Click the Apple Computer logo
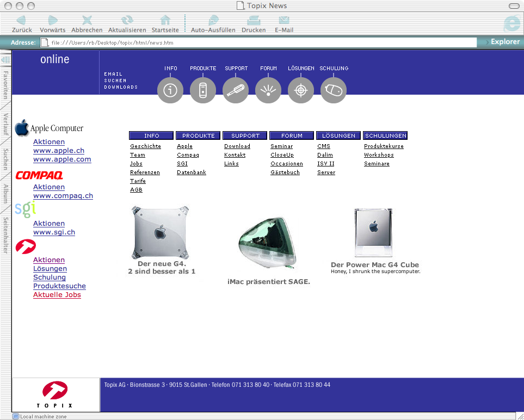524x420 pixels. [x=49, y=128]
